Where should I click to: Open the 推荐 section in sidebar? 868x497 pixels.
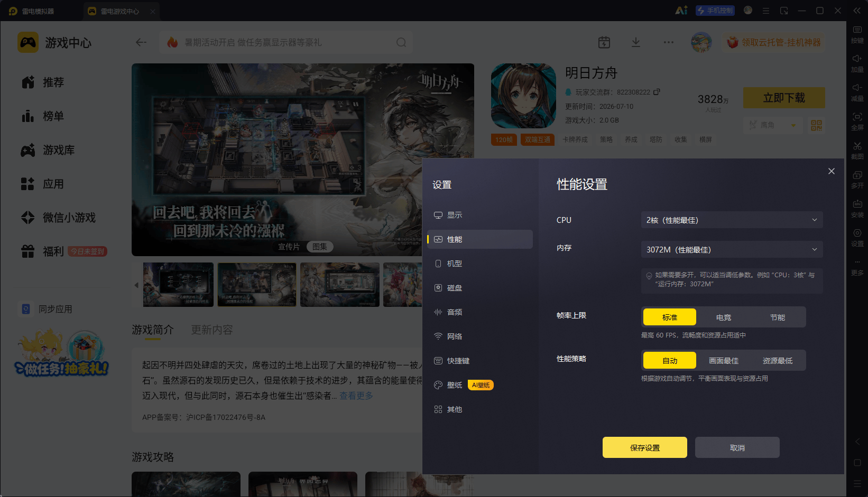click(43, 82)
